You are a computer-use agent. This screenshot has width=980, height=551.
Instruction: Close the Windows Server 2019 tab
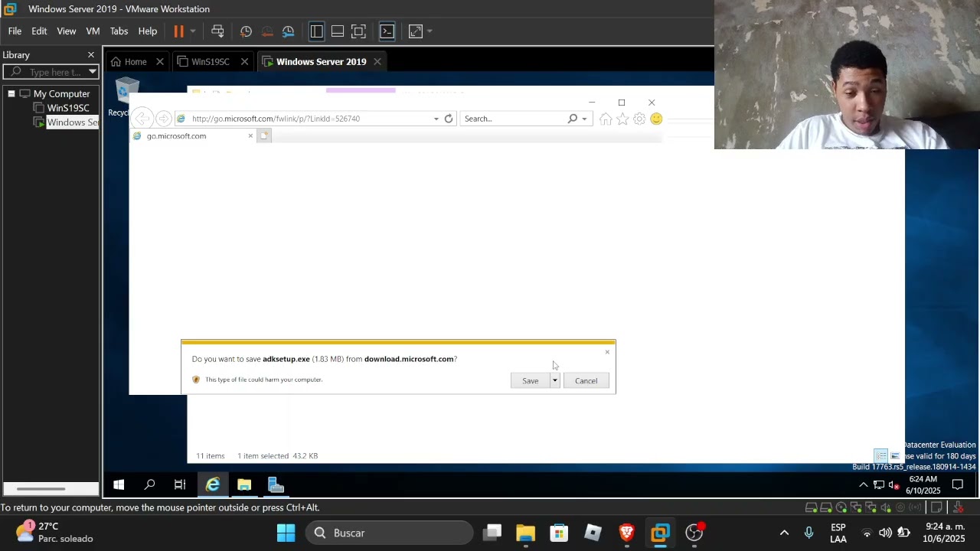click(x=377, y=62)
